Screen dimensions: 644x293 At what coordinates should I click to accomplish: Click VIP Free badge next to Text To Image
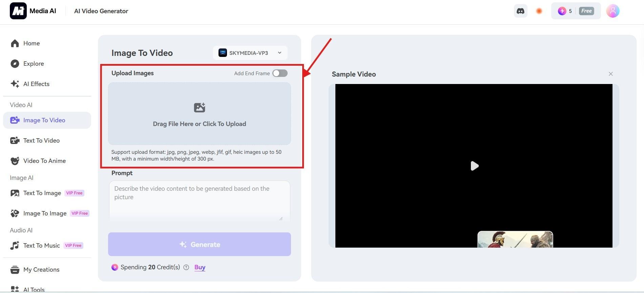point(74,193)
